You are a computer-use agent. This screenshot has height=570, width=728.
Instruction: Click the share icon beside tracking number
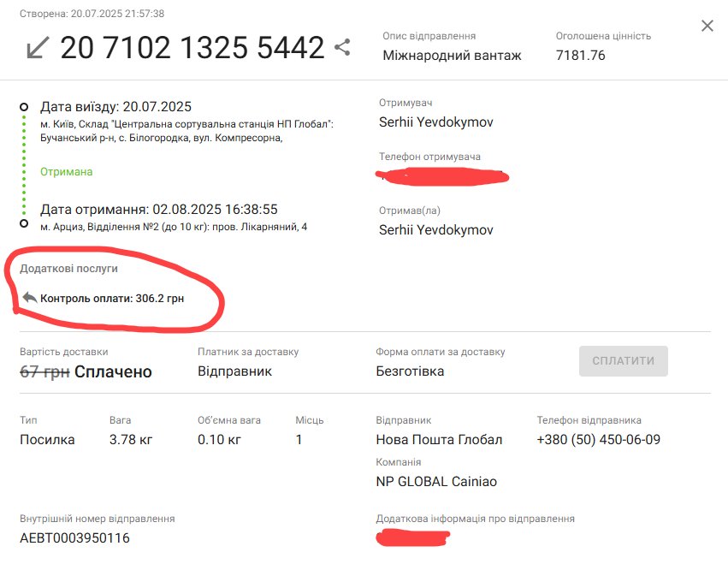click(x=342, y=48)
